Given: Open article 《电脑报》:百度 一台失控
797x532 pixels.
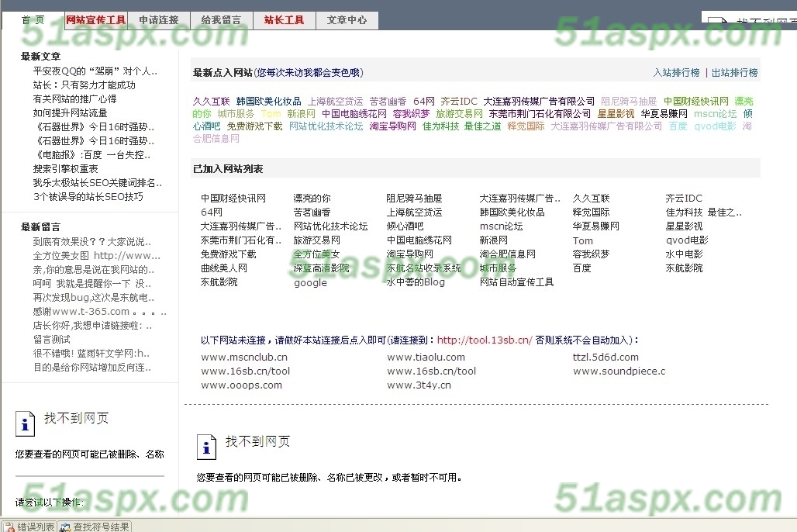Looking at the screenshot, I should [x=92, y=155].
